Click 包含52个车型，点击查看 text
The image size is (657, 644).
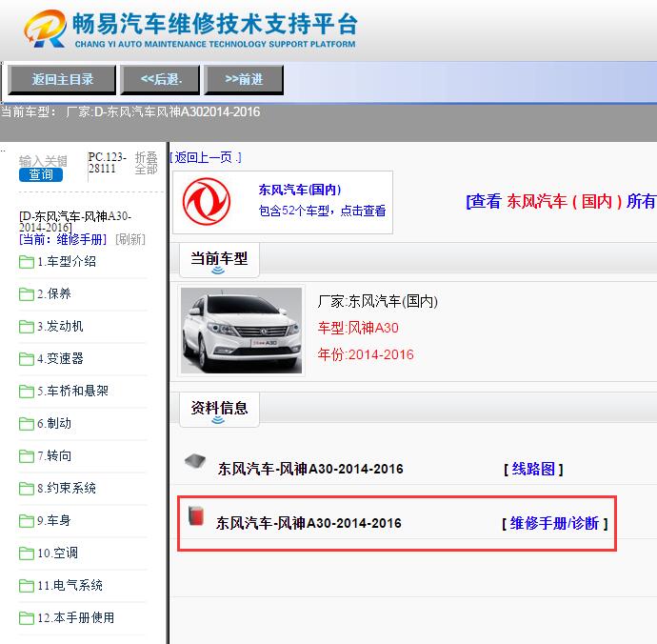pyautogui.click(x=322, y=211)
